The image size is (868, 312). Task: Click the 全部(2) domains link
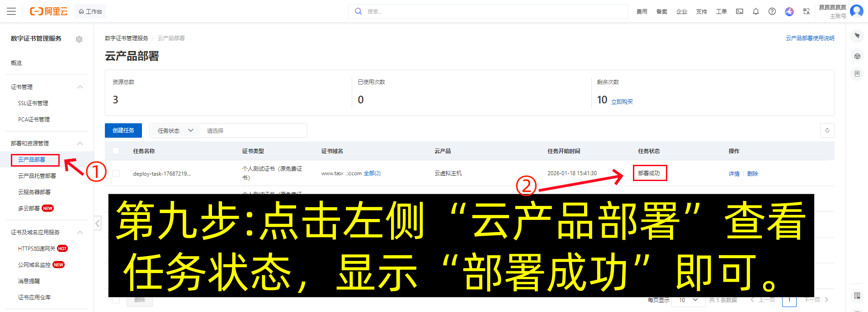(x=372, y=173)
